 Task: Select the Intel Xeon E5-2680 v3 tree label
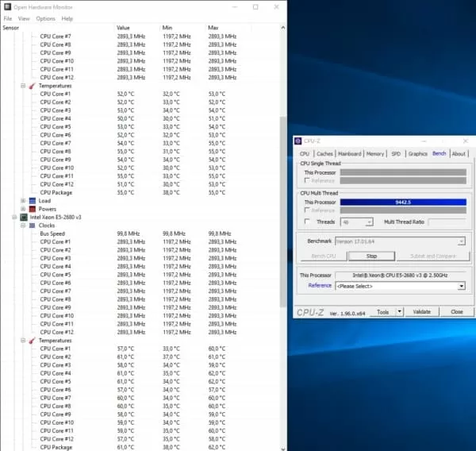click(56, 218)
